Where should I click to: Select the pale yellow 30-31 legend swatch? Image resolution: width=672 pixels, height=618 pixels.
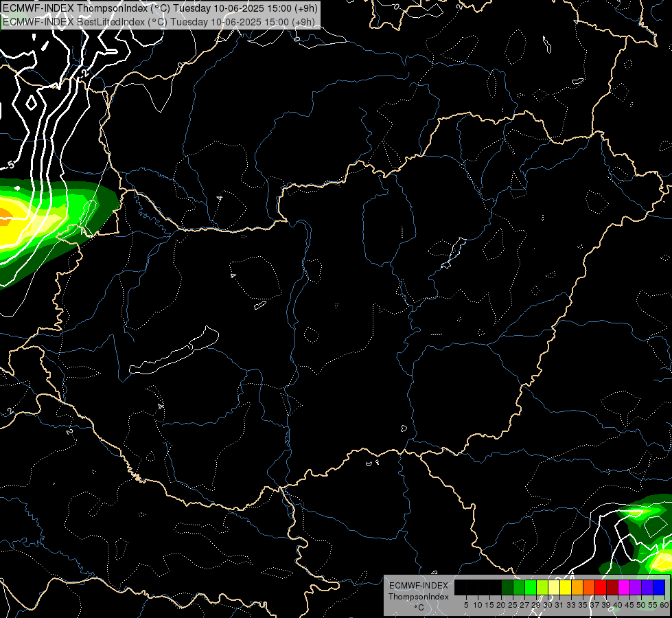pyautogui.click(x=554, y=587)
